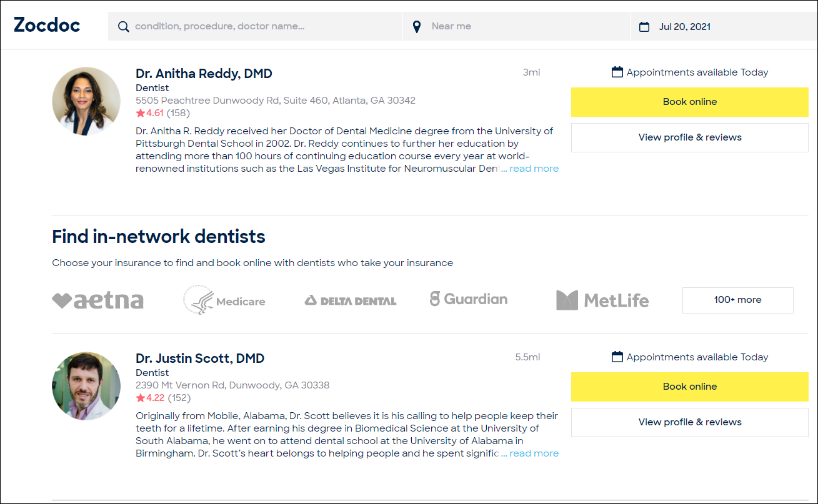Screen dimensions: 818x504
Task: Click the star icon next to rating 4.22
Action: coord(141,398)
